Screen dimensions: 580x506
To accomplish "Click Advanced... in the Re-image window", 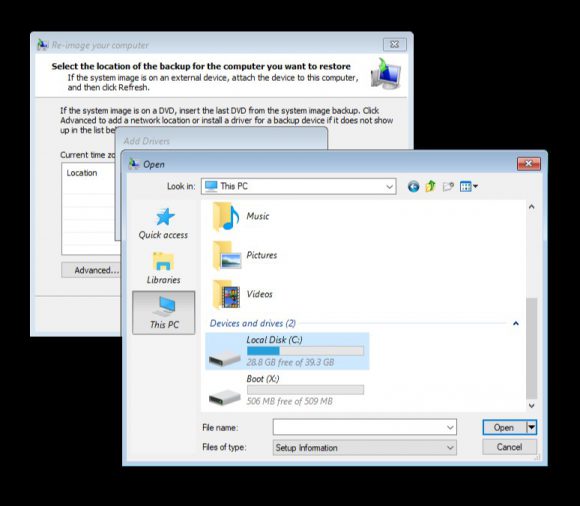I will click(x=91, y=270).
